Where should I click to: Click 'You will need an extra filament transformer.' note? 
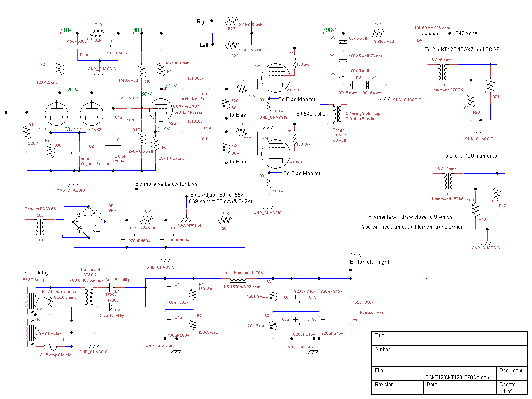pyautogui.click(x=413, y=227)
